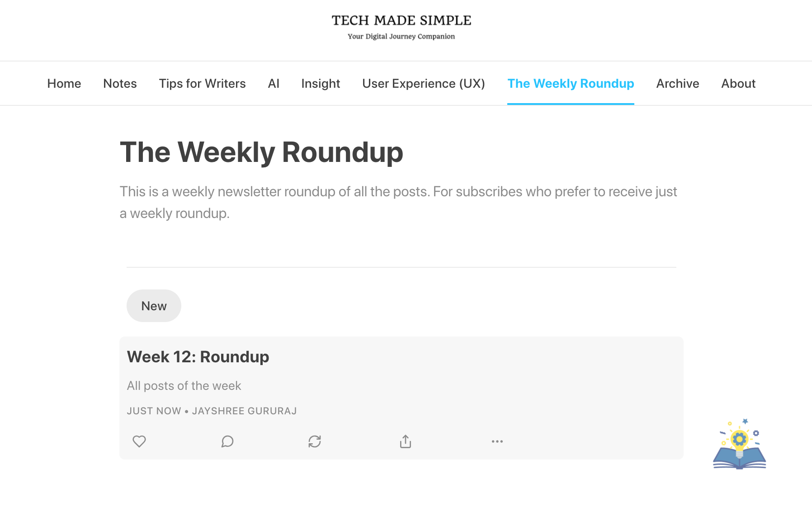Open comments on Week 12 Roundup
The width and height of the screenshot is (812, 512).
click(x=227, y=441)
